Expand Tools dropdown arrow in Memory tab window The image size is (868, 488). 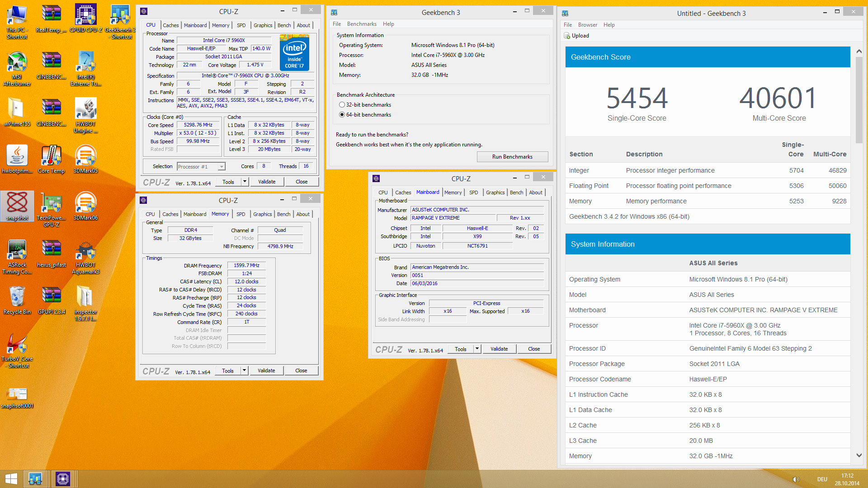[244, 371]
